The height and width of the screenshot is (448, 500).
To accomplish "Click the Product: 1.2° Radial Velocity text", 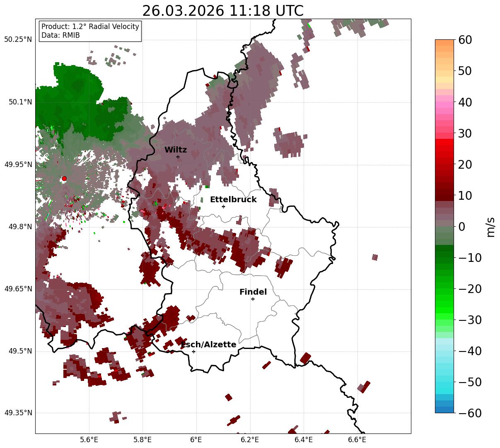I will [x=90, y=27].
